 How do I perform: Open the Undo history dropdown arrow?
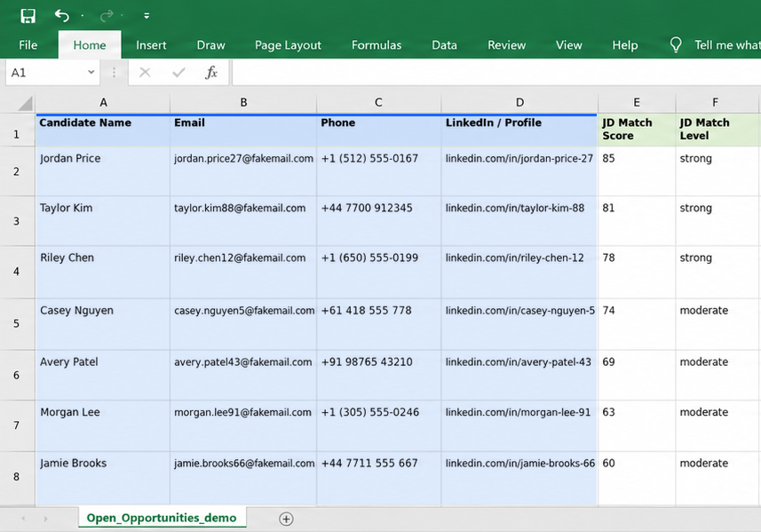click(x=83, y=16)
